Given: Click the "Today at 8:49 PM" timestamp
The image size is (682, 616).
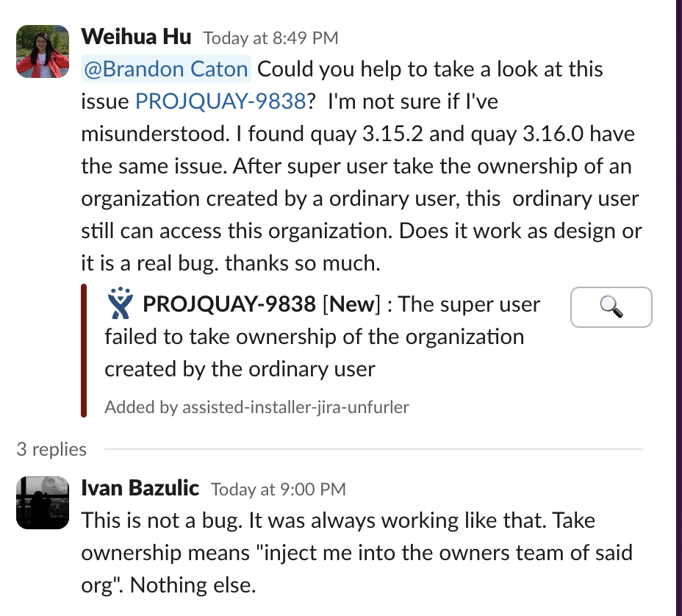Looking at the screenshot, I should (x=270, y=37).
